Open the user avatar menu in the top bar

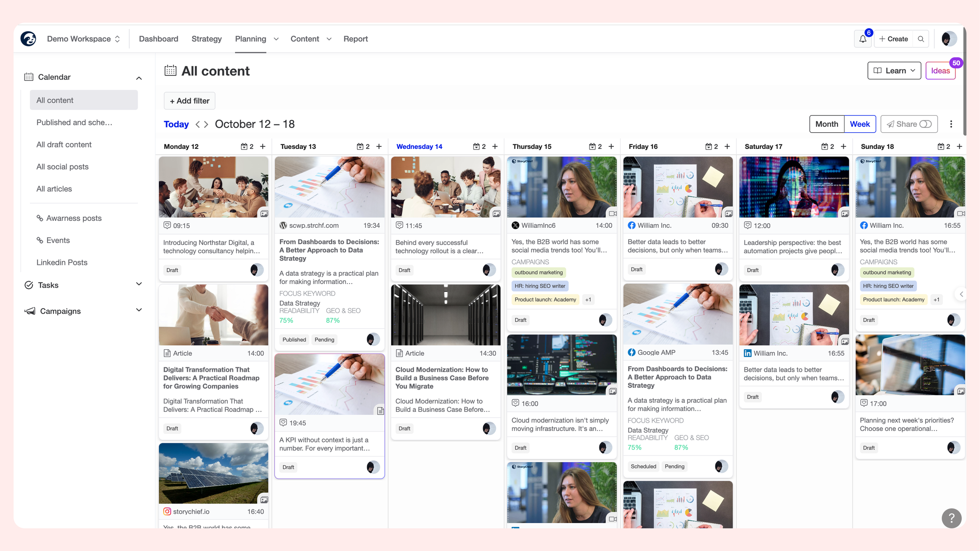(949, 39)
